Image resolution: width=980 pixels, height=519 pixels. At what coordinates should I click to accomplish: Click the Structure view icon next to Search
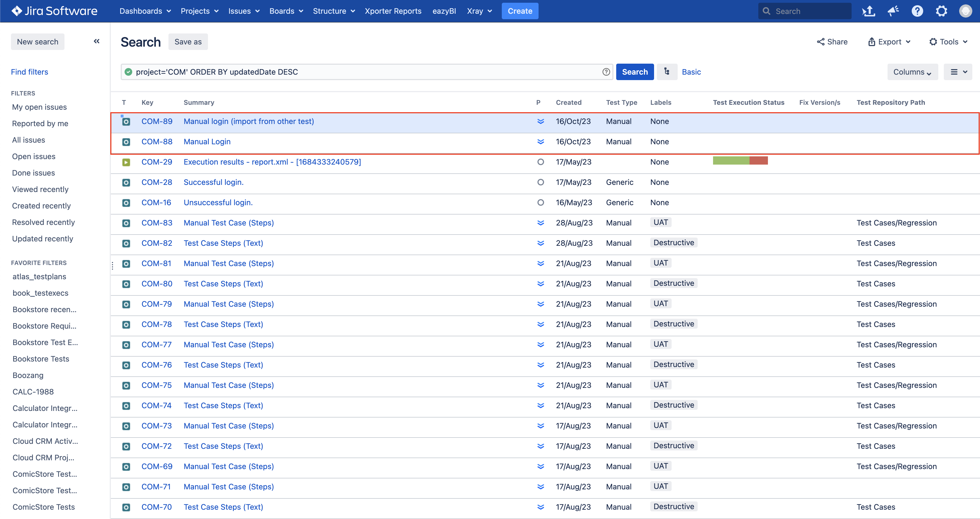[667, 72]
